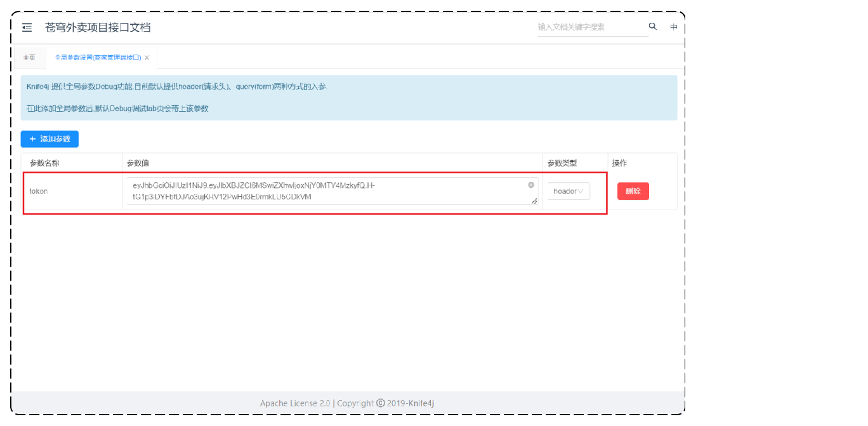Switch language using the 中 icon

[673, 27]
